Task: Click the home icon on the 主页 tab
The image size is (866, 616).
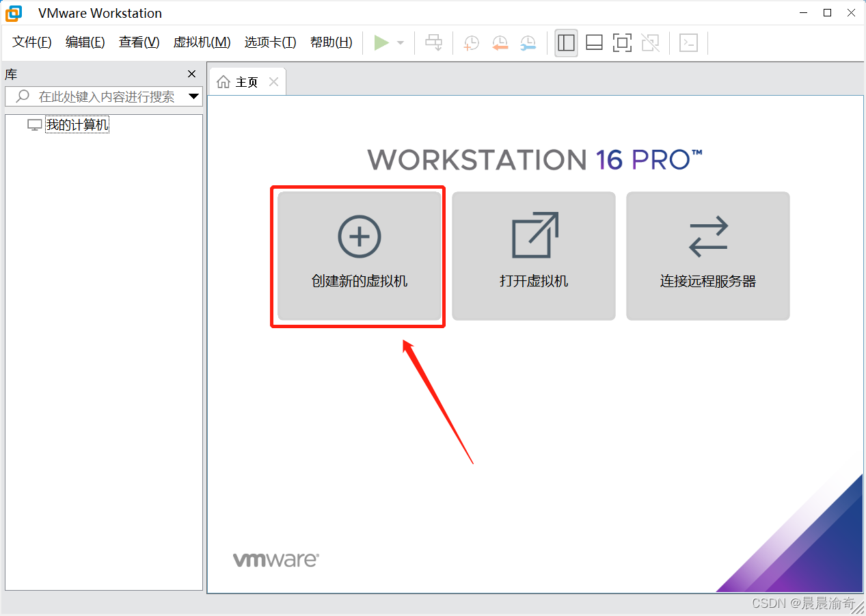Action: click(x=224, y=82)
